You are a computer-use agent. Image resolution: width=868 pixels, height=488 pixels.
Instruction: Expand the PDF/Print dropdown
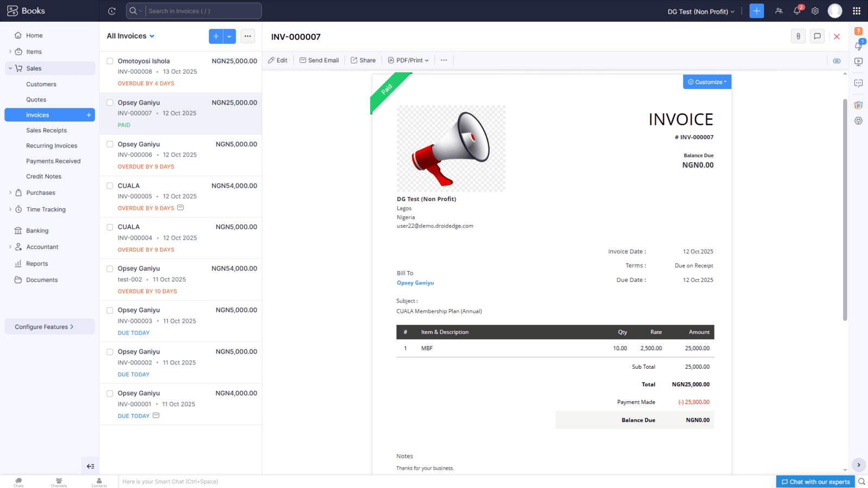coord(409,60)
